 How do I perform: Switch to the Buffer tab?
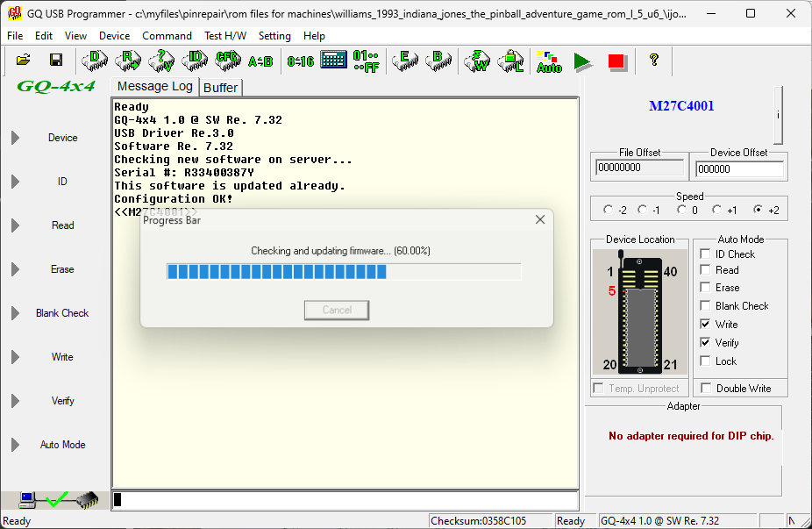coord(221,88)
